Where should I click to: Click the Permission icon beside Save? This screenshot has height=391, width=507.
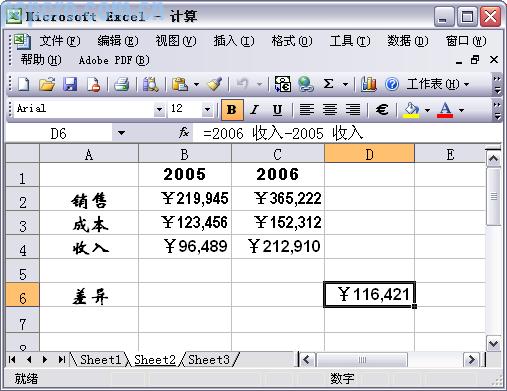point(94,84)
